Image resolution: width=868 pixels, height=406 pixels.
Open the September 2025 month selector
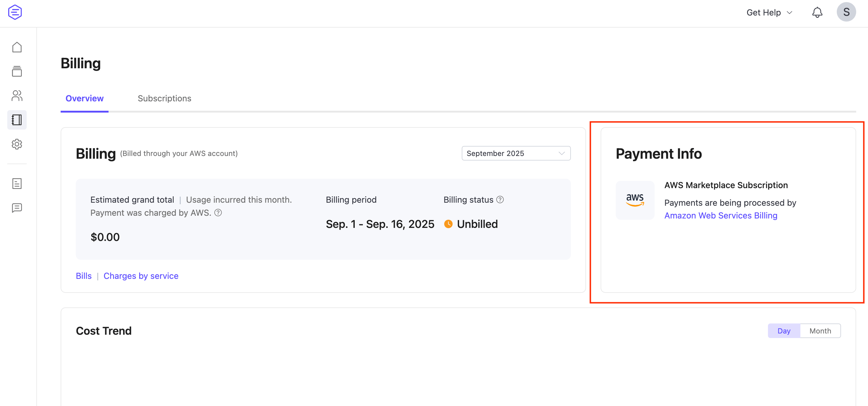click(x=515, y=154)
